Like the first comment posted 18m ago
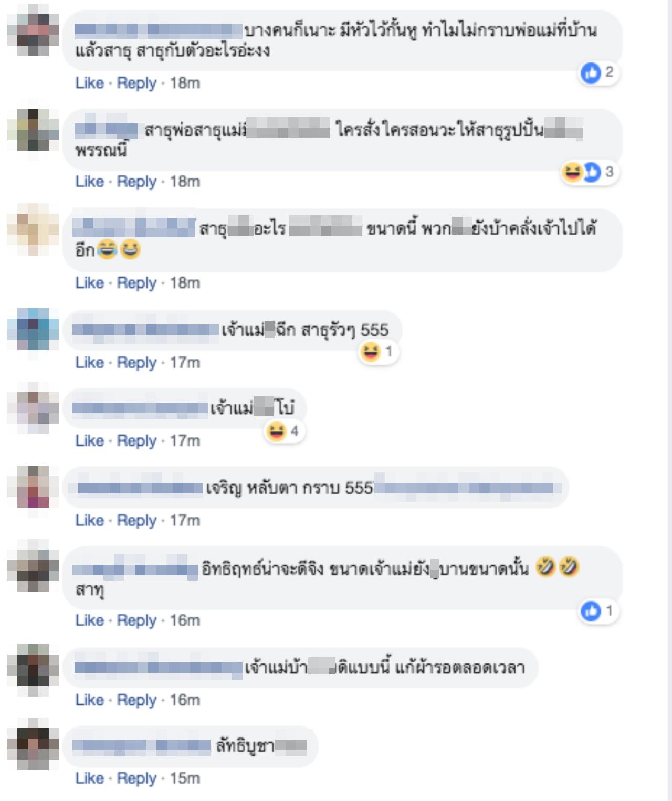672x801 pixels. coord(89,83)
